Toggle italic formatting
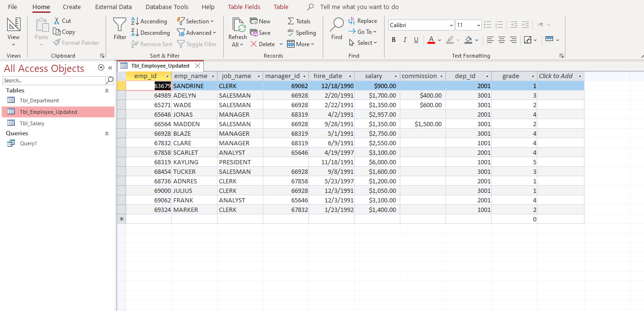 point(405,40)
